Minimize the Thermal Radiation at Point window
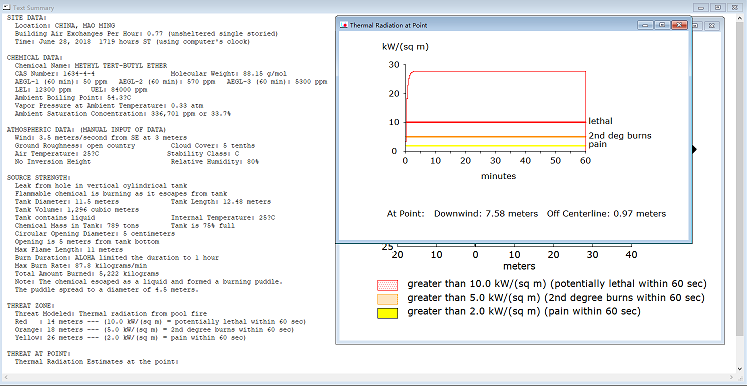 (x=646, y=25)
